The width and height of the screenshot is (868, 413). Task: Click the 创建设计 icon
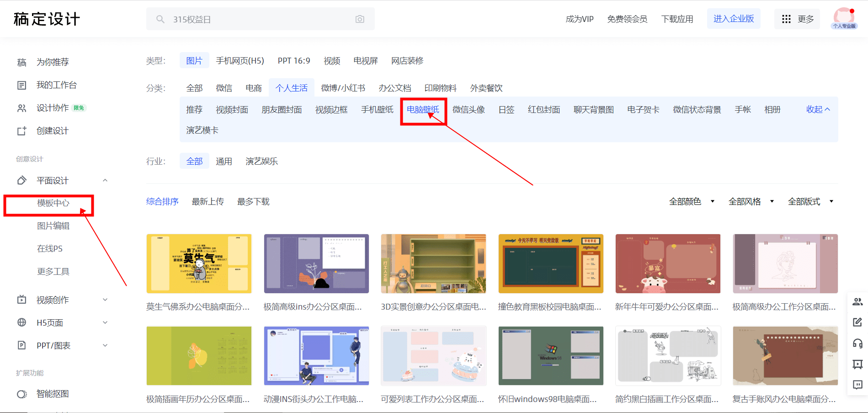click(x=21, y=131)
